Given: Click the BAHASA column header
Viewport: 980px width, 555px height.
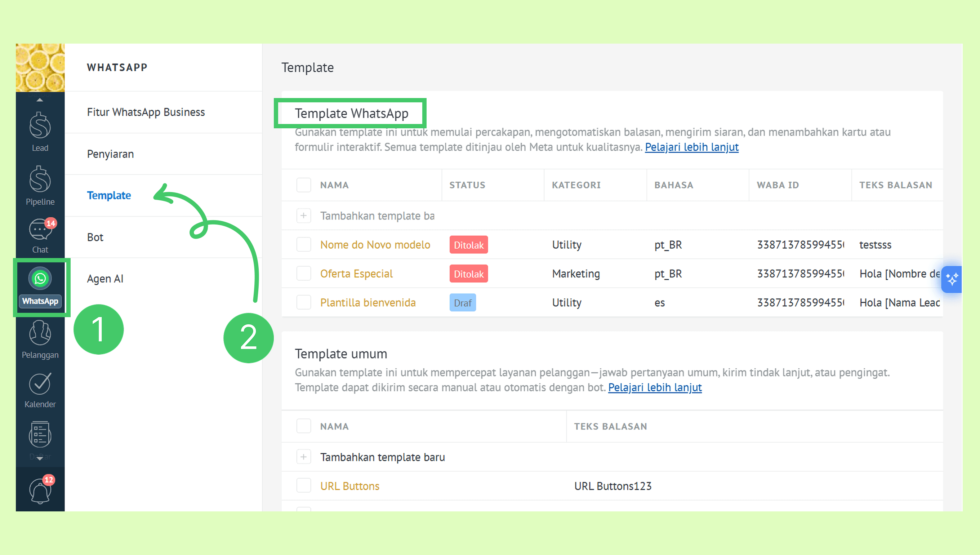Looking at the screenshot, I should coord(674,185).
